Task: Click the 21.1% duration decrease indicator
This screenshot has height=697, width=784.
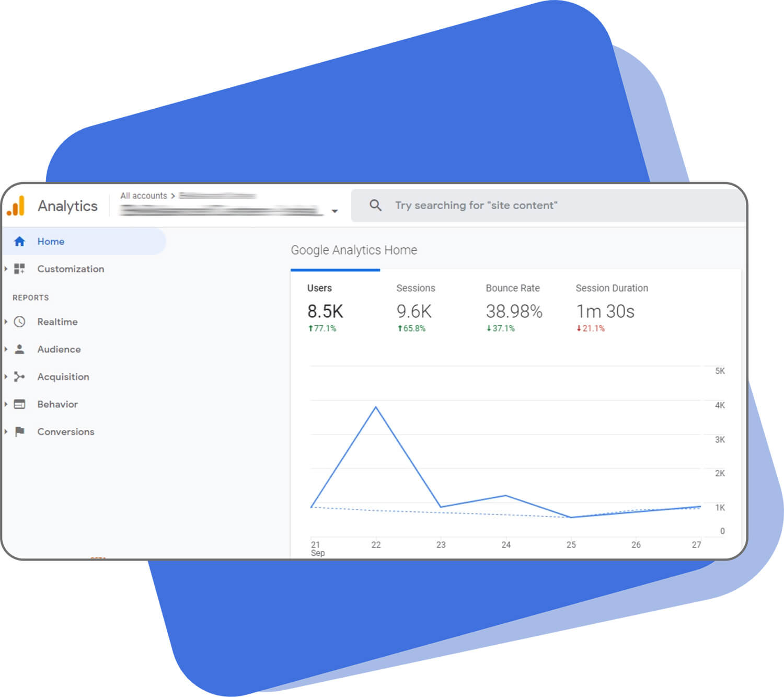Action: point(591,328)
